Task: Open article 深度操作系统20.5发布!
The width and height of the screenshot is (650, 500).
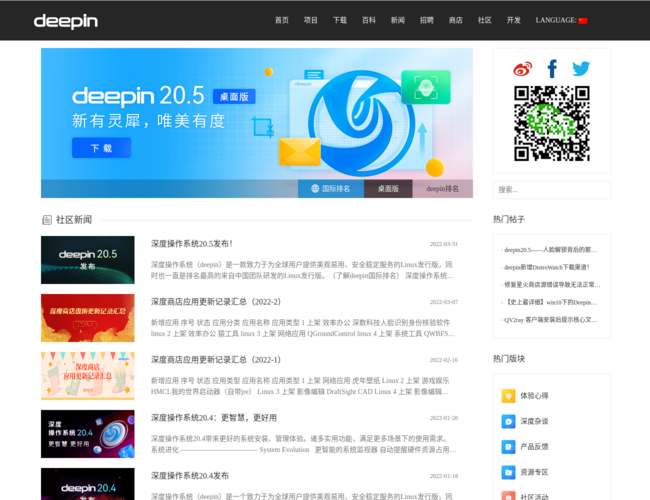Action: (192, 244)
